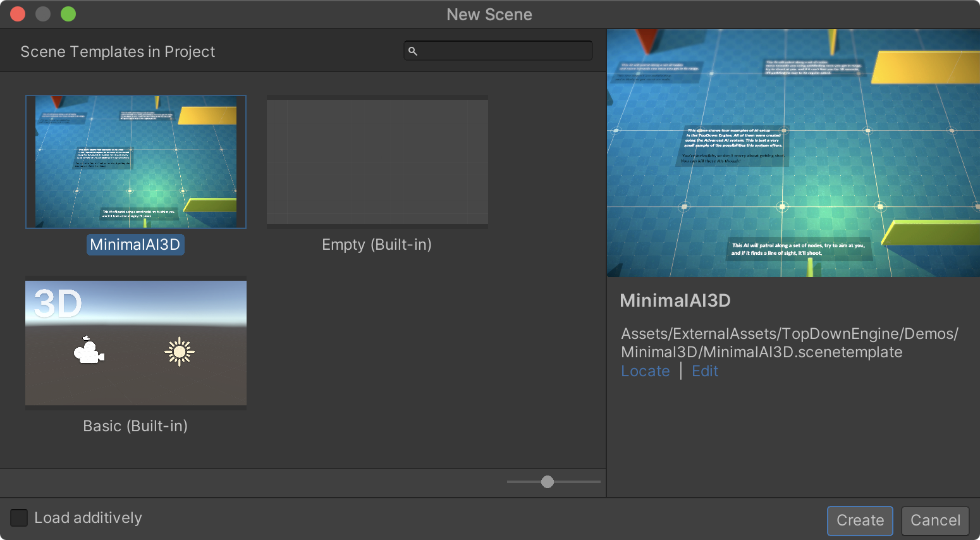Click the Cancel button
This screenshot has width=980, height=540.
(x=935, y=520)
